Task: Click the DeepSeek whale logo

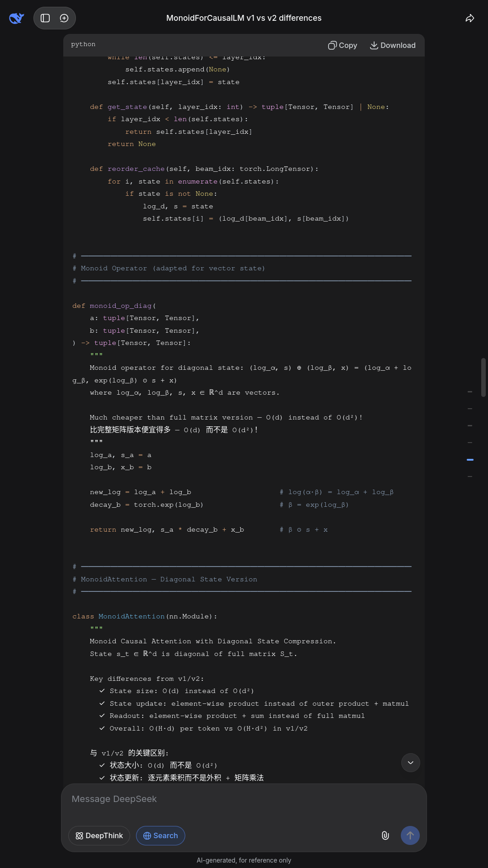Action: tap(16, 18)
